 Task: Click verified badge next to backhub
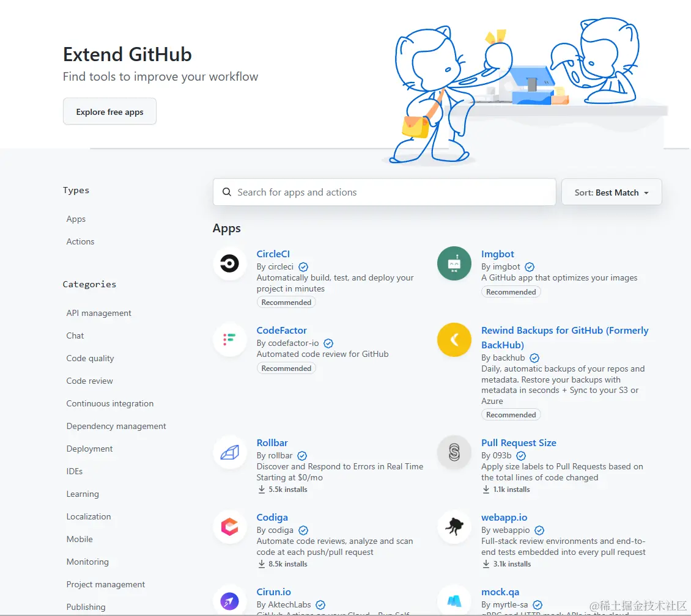click(x=534, y=358)
